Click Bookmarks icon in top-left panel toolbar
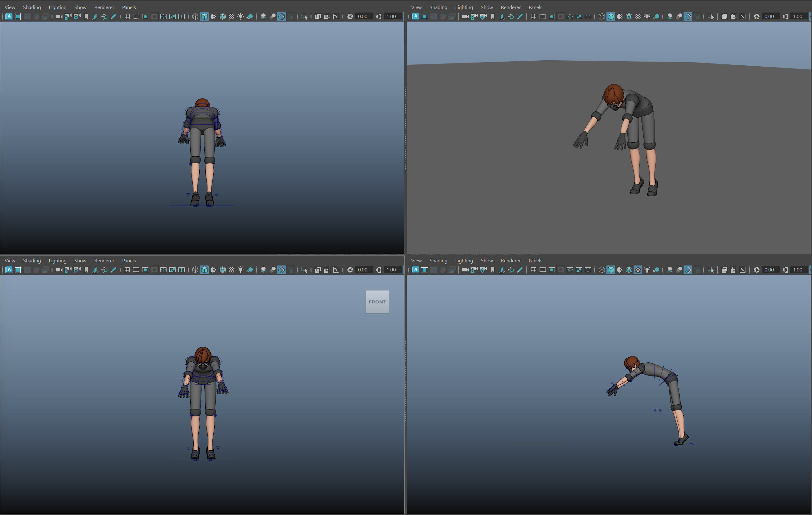 86,16
